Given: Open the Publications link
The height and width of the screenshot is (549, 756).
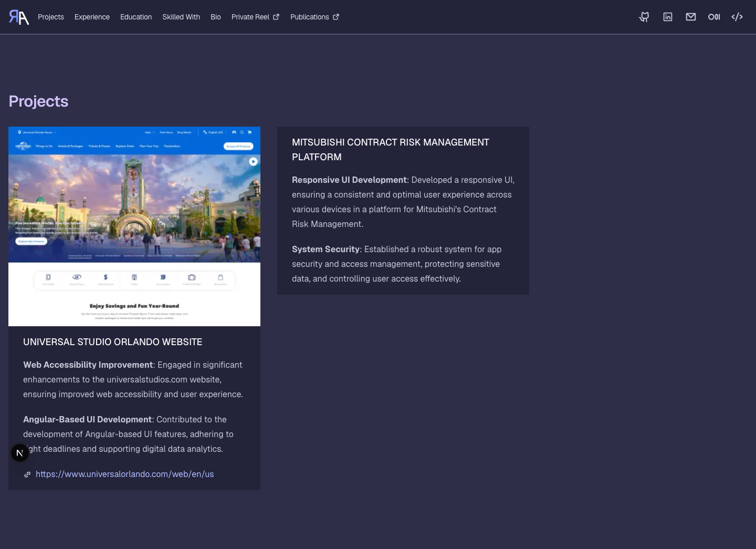Looking at the screenshot, I should (314, 17).
